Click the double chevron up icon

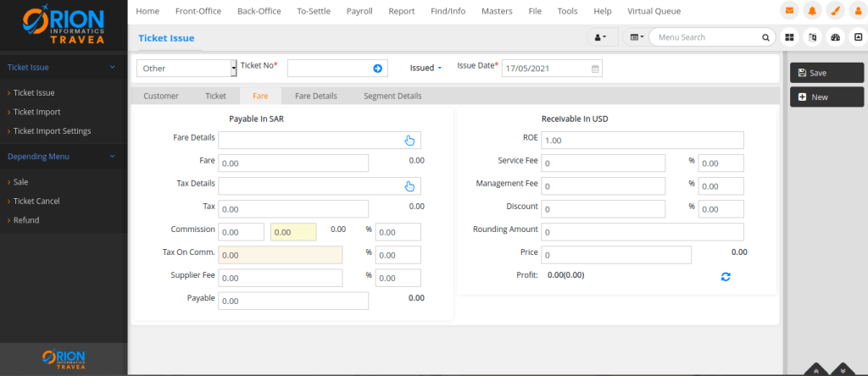click(817, 370)
